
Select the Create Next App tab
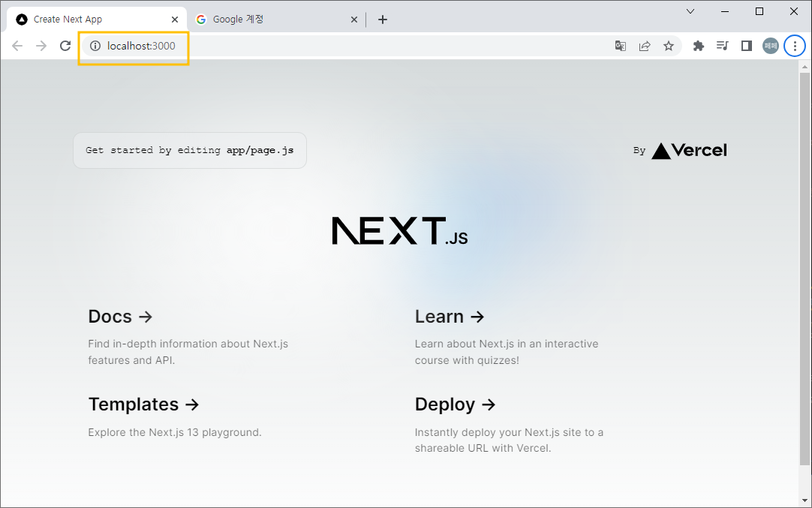pos(97,20)
